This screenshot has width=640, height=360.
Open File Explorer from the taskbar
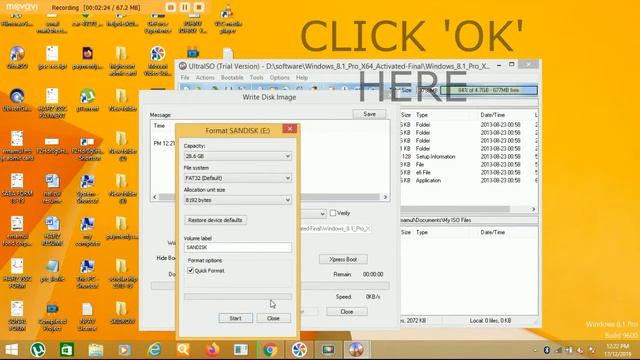(96, 350)
